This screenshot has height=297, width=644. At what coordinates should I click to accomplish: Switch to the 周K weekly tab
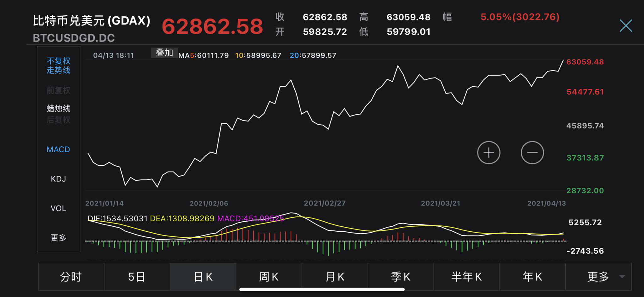[x=269, y=277]
